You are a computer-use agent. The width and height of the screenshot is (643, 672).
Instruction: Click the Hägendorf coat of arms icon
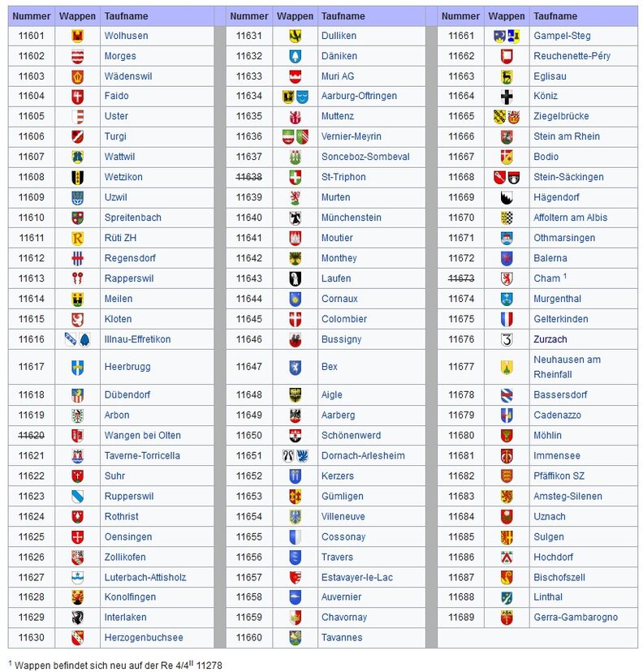(507, 197)
